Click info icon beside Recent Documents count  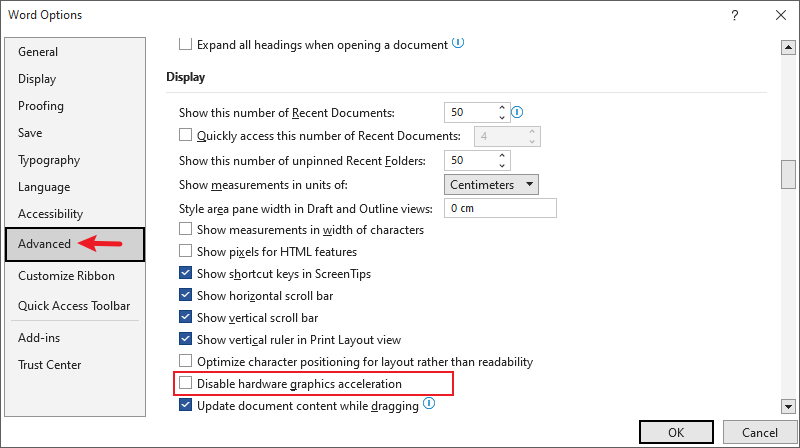click(x=517, y=112)
